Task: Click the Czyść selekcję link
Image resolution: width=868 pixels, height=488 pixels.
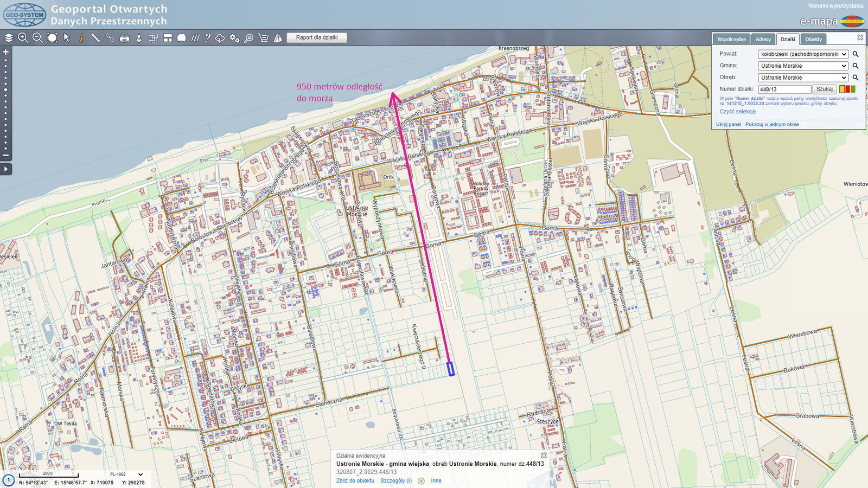Action: point(737,112)
